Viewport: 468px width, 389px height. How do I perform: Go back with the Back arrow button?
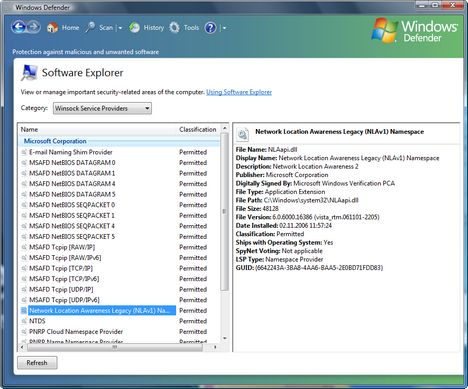tap(19, 27)
